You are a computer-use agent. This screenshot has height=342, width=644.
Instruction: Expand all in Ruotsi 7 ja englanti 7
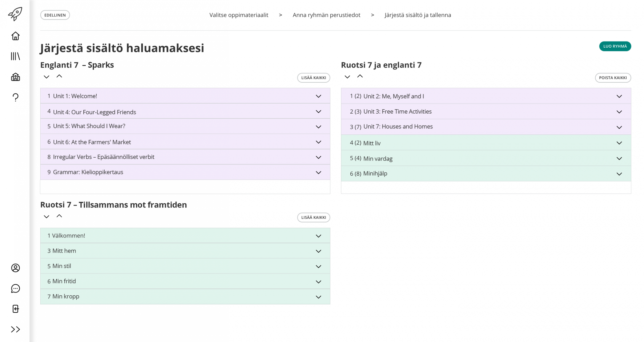[x=347, y=77]
